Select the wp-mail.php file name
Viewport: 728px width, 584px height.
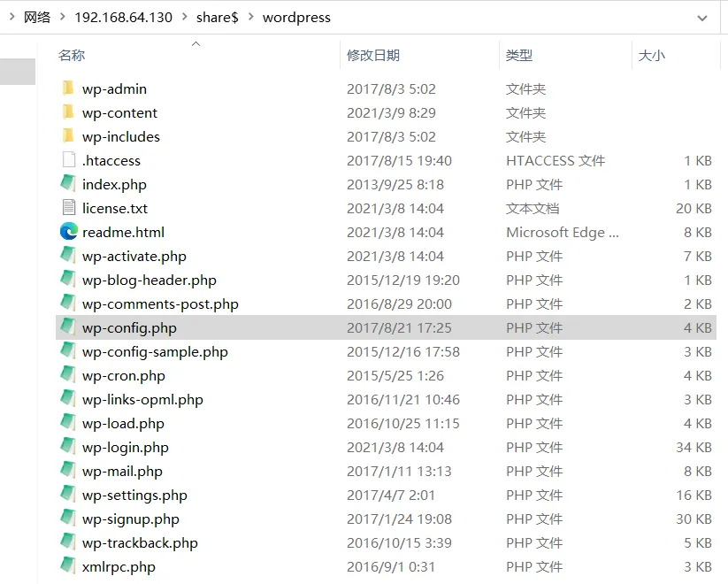click(x=122, y=471)
